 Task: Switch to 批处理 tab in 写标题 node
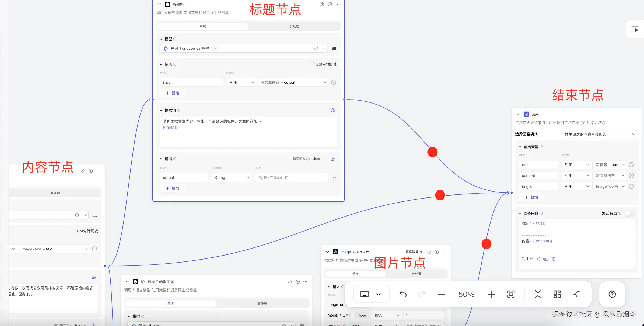click(x=294, y=26)
